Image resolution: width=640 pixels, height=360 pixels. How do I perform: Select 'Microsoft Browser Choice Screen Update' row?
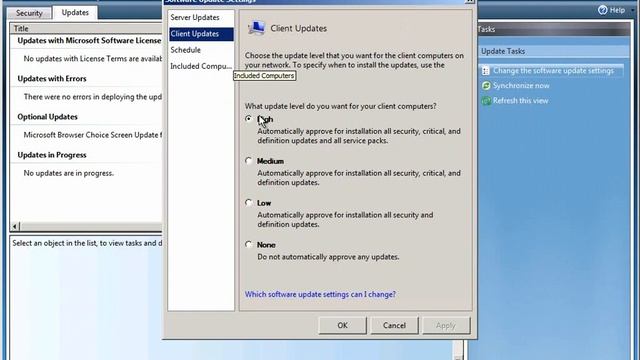tap(93, 135)
